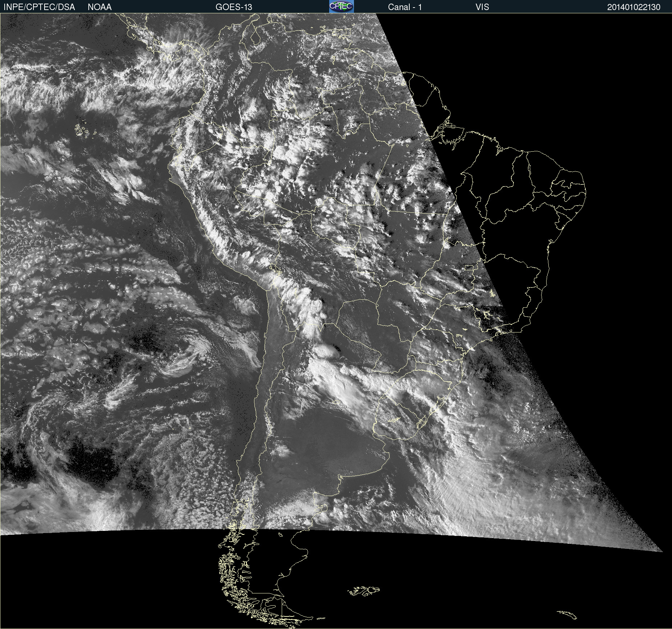The width and height of the screenshot is (672, 629).
Task: Select the Canal - 1 label
Action: coord(405,7)
